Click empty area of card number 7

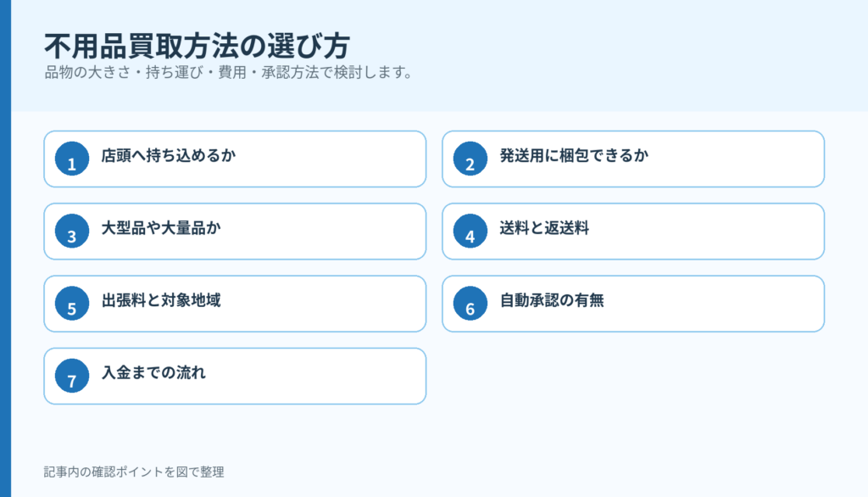pyautogui.click(x=315, y=377)
